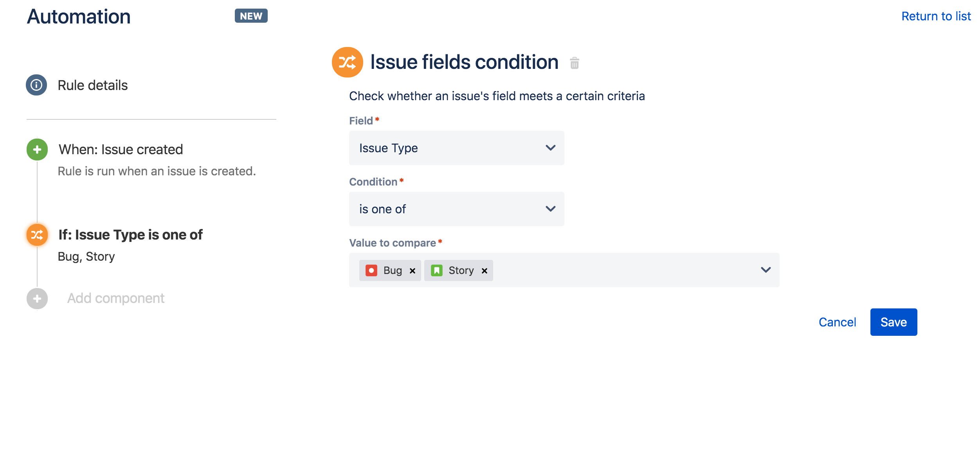Remove the Bug value tag

[412, 271]
